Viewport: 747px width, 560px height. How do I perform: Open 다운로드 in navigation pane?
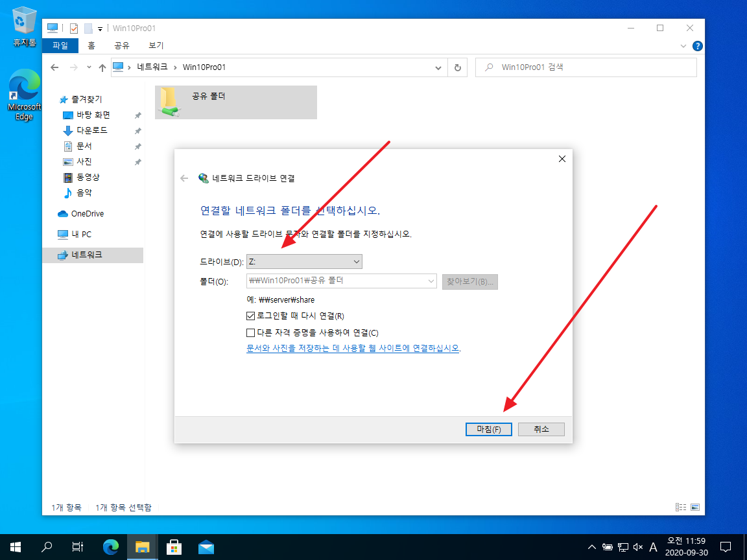(x=92, y=130)
